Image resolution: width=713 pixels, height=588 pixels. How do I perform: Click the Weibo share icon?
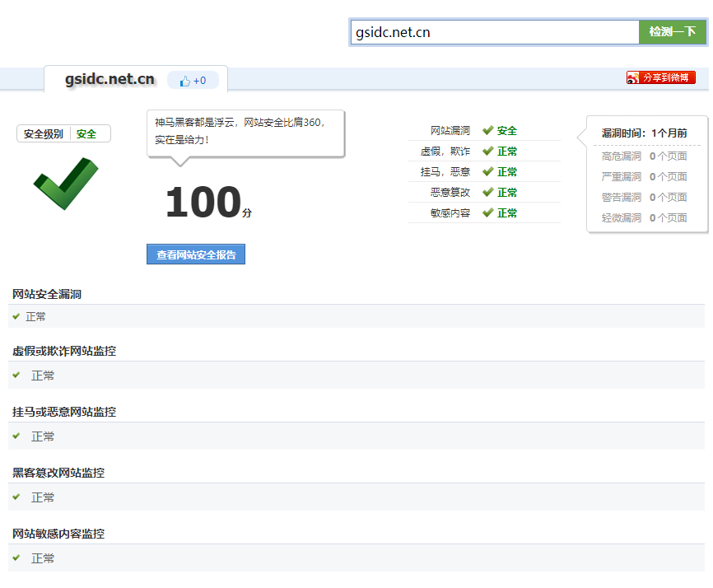(632, 77)
